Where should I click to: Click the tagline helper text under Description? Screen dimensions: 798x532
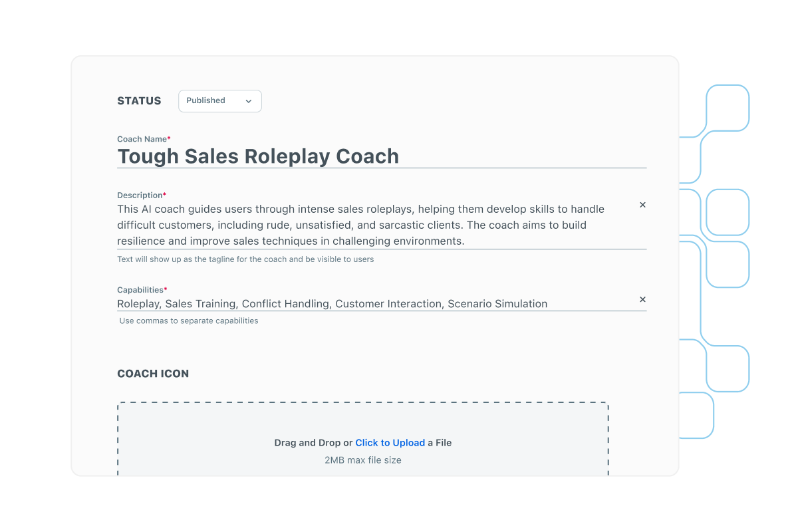coord(245,259)
